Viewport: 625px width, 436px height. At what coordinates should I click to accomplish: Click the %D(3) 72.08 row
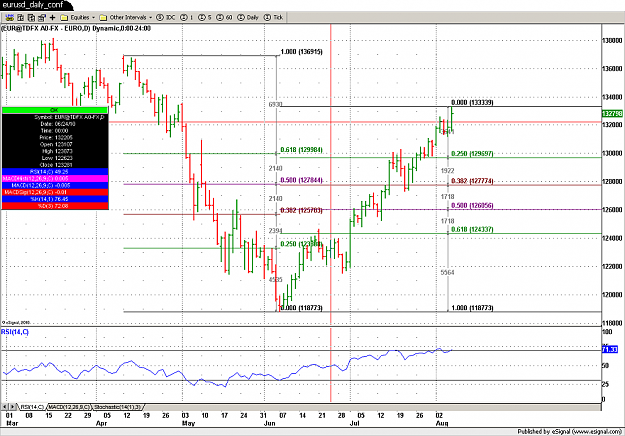[55, 206]
